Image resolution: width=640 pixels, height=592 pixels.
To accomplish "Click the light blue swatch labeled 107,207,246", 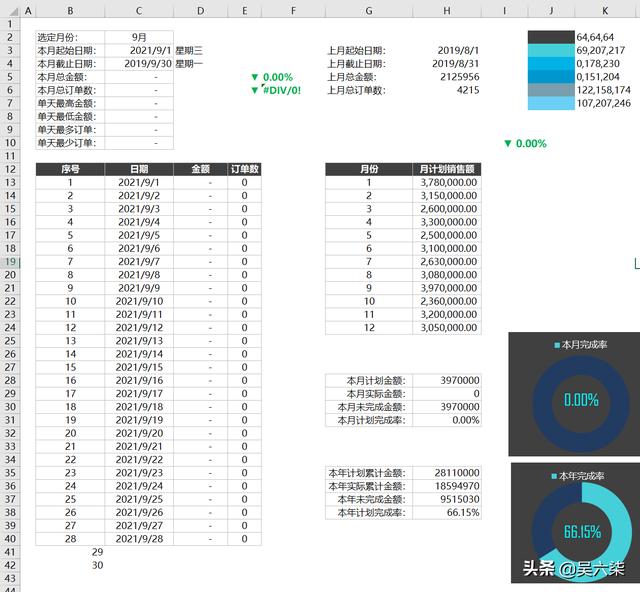I will click(550, 103).
